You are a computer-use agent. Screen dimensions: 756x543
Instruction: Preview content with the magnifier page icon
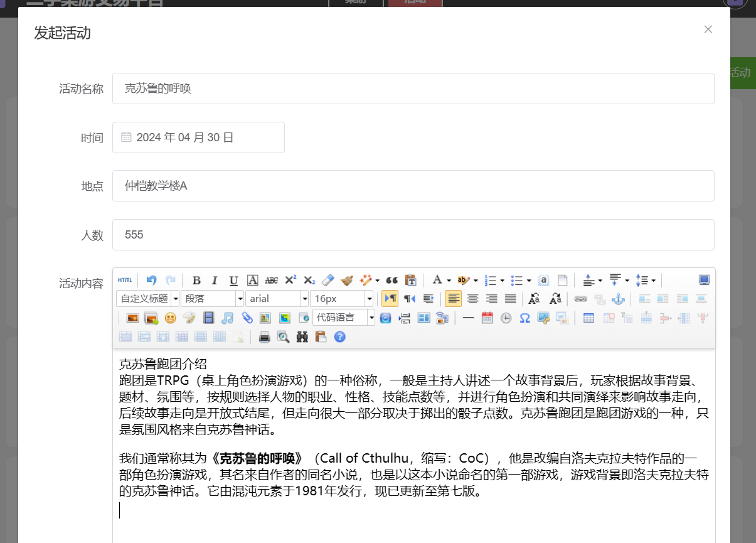[284, 337]
